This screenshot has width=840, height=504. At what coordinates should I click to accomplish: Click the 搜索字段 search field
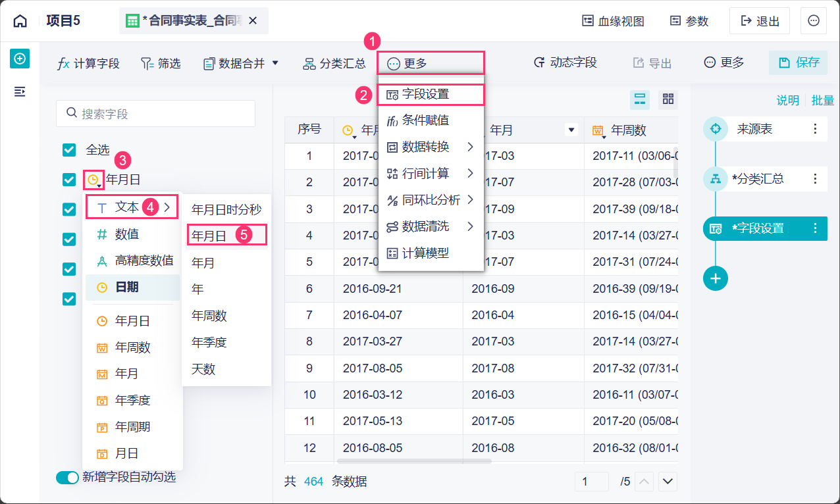155,114
